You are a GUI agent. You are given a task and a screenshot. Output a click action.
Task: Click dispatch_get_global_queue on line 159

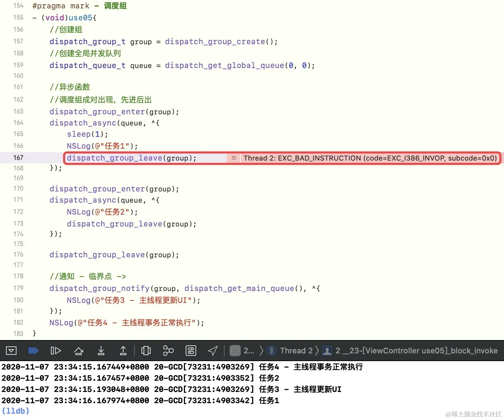coord(225,66)
